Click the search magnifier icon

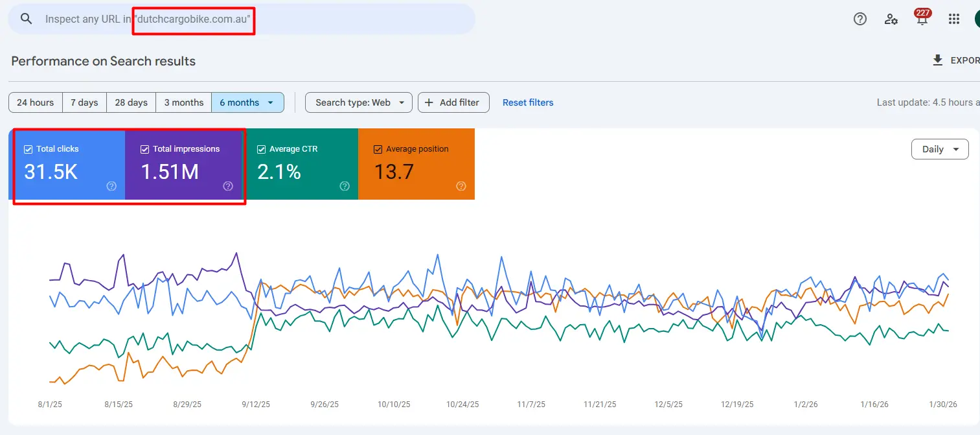pos(26,19)
